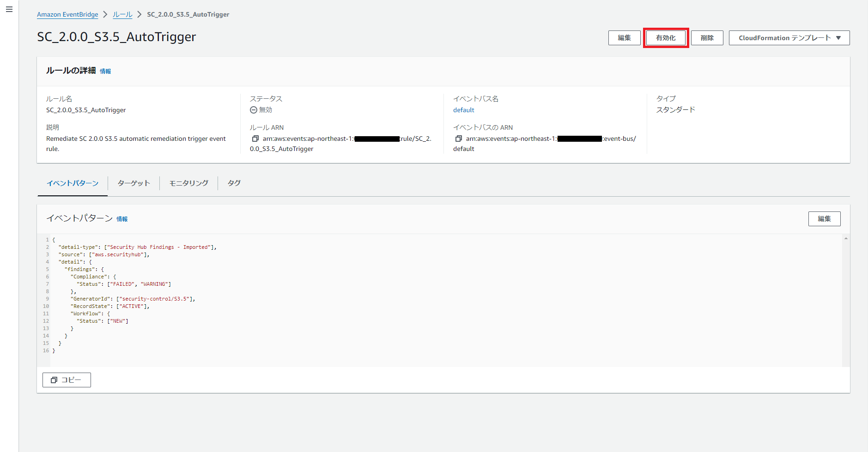Click the top 編集 button for the rule

click(624, 38)
